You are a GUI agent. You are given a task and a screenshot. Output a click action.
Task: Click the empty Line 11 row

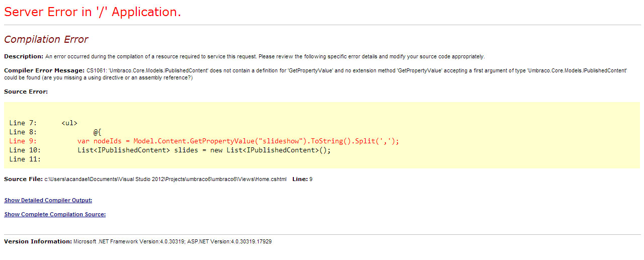click(25, 159)
